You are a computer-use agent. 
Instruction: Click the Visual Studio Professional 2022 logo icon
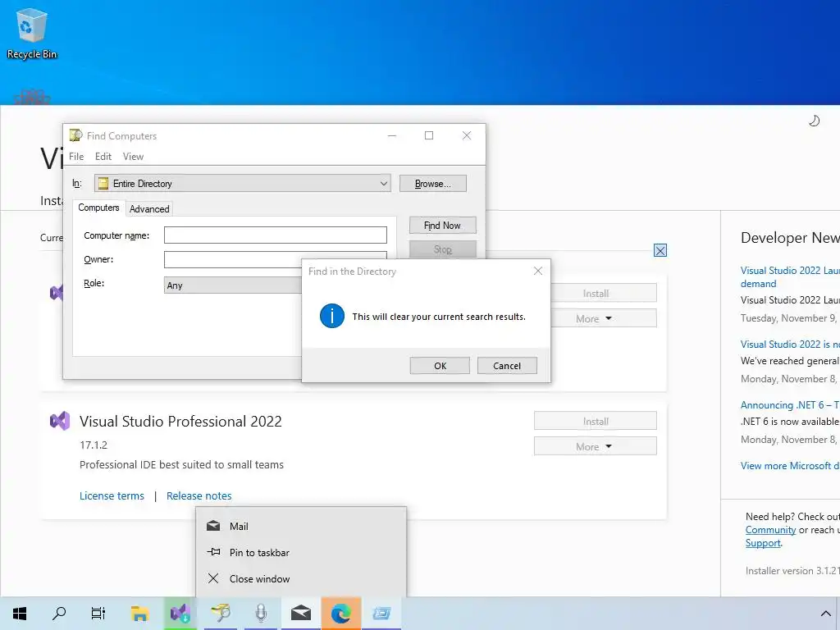60,421
